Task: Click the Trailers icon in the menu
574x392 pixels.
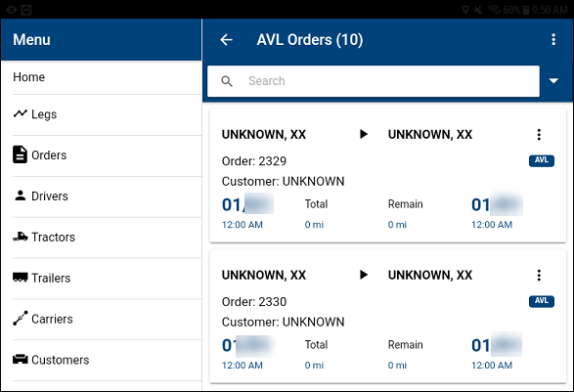Action: 21,278
